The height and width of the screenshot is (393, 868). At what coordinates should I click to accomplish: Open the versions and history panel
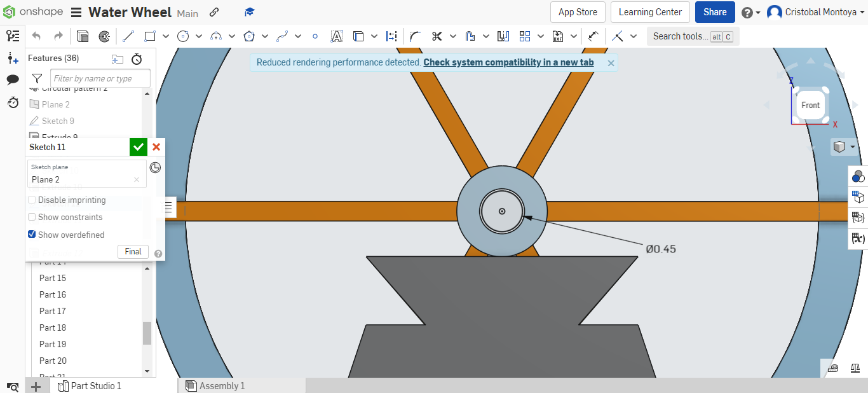13,102
